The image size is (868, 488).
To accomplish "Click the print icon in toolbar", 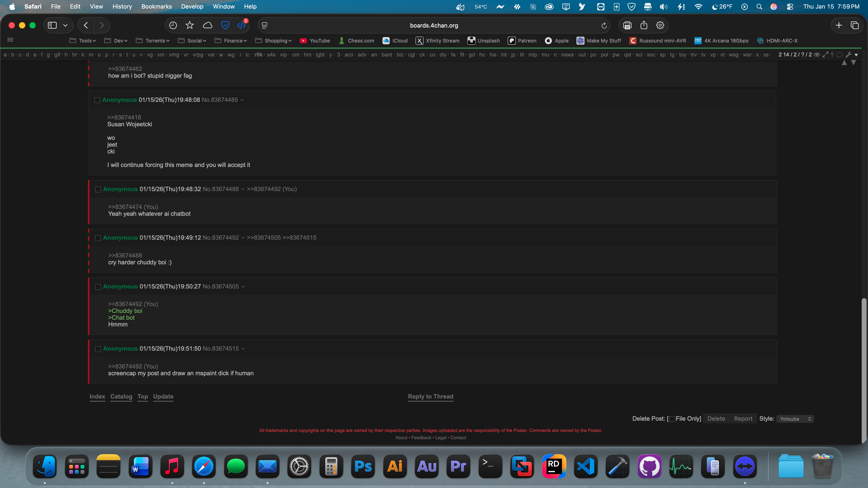I will pyautogui.click(x=627, y=25).
